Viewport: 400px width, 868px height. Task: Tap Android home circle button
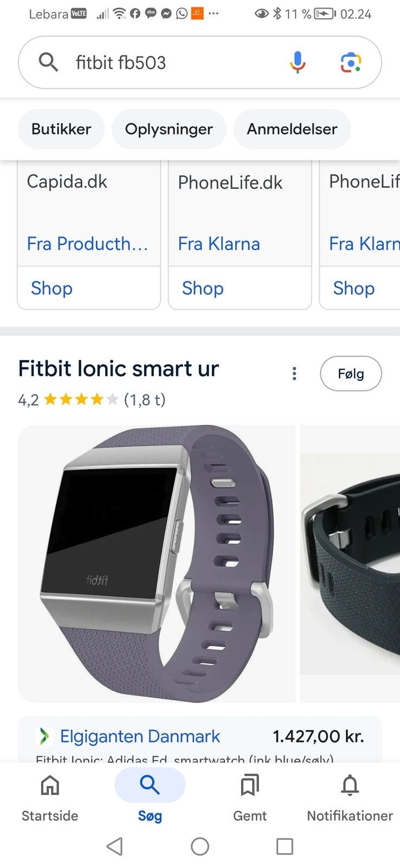pos(200,846)
